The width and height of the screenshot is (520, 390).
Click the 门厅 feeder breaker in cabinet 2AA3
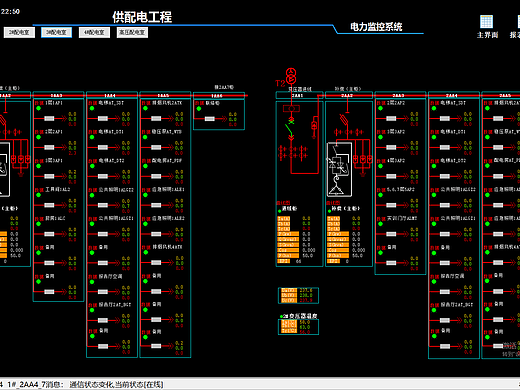pyautogui.click(x=391, y=234)
